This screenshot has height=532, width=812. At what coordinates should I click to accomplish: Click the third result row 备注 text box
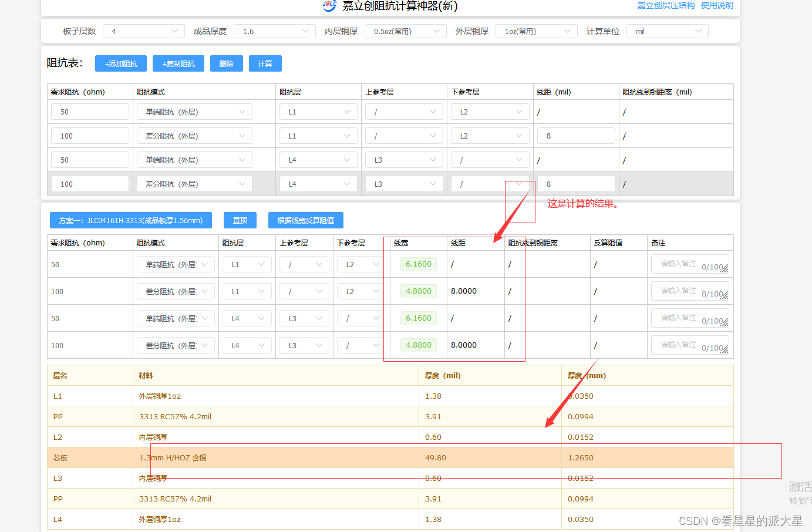[690, 318]
